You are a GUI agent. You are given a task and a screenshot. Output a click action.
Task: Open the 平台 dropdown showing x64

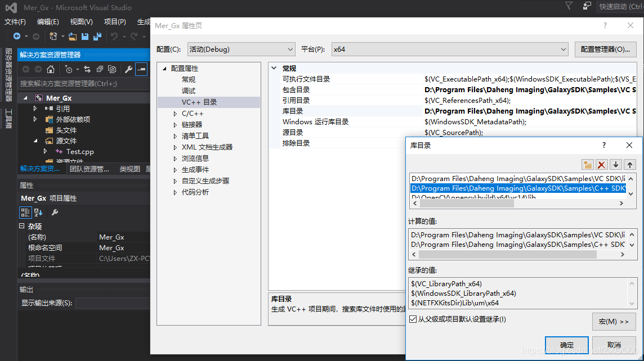(x=450, y=49)
